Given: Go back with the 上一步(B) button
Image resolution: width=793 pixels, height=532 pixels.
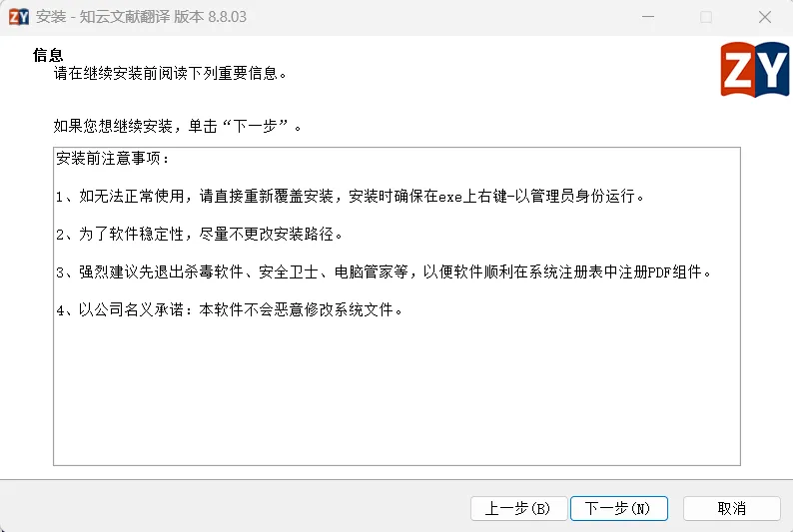Looking at the screenshot, I should coord(519,508).
